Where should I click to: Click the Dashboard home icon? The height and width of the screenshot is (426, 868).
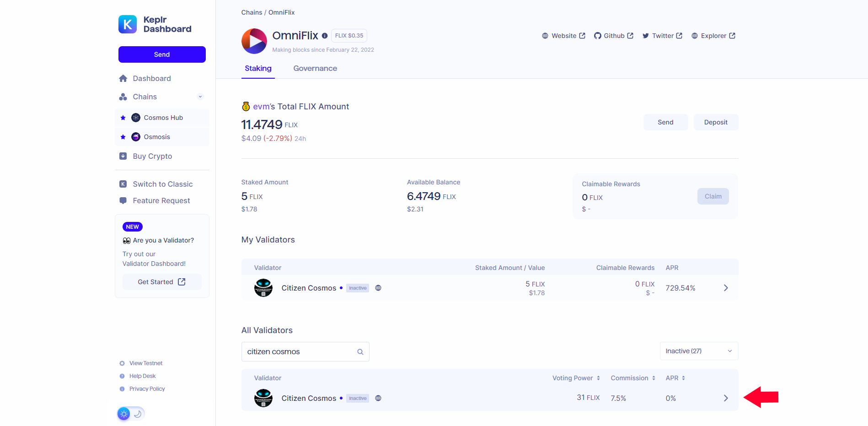pyautogui.click(x=123, y=78)
